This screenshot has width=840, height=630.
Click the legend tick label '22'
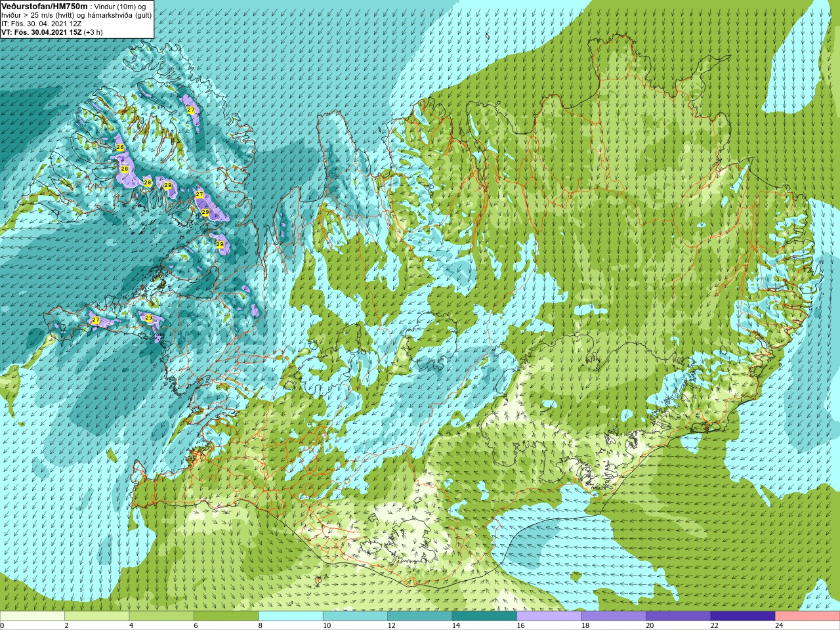(714, 625)
